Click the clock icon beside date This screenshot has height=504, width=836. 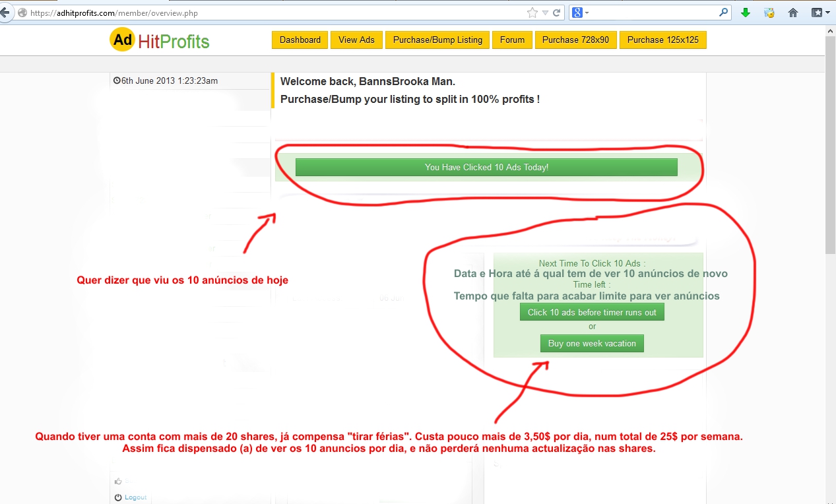(x=117, y=80)
